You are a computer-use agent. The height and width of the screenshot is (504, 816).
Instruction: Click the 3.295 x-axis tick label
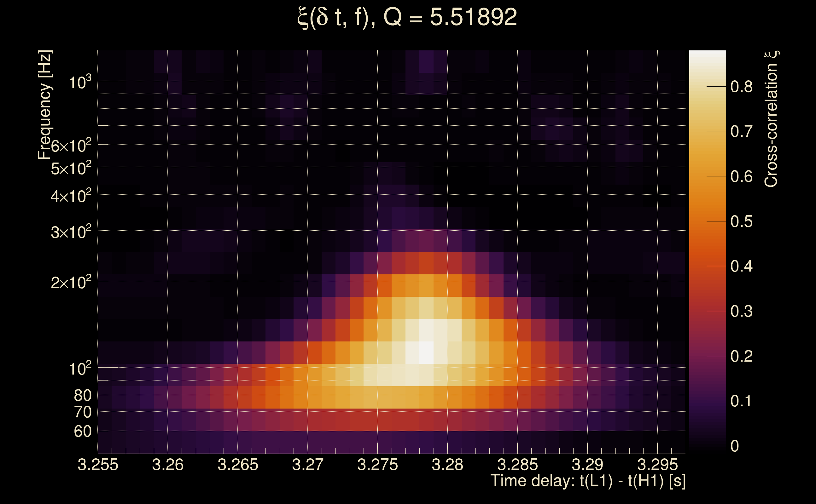657,465
